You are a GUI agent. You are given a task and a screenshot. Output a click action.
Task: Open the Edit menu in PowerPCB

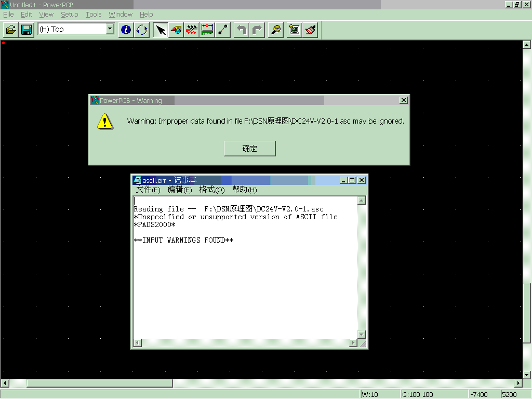26,14
